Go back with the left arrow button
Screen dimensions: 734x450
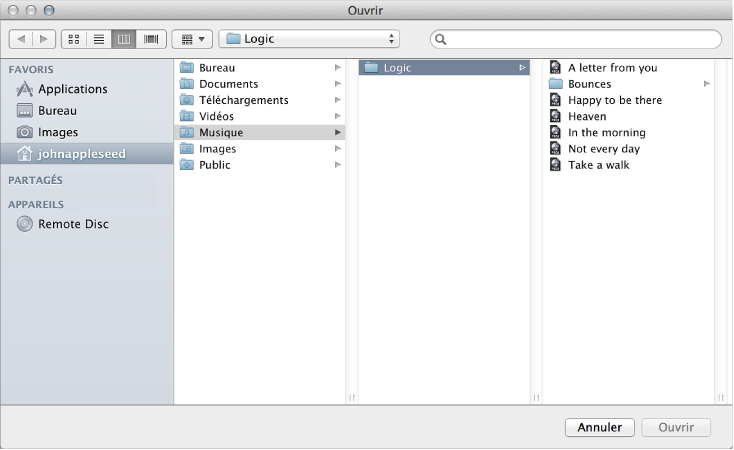coord(21,39)
